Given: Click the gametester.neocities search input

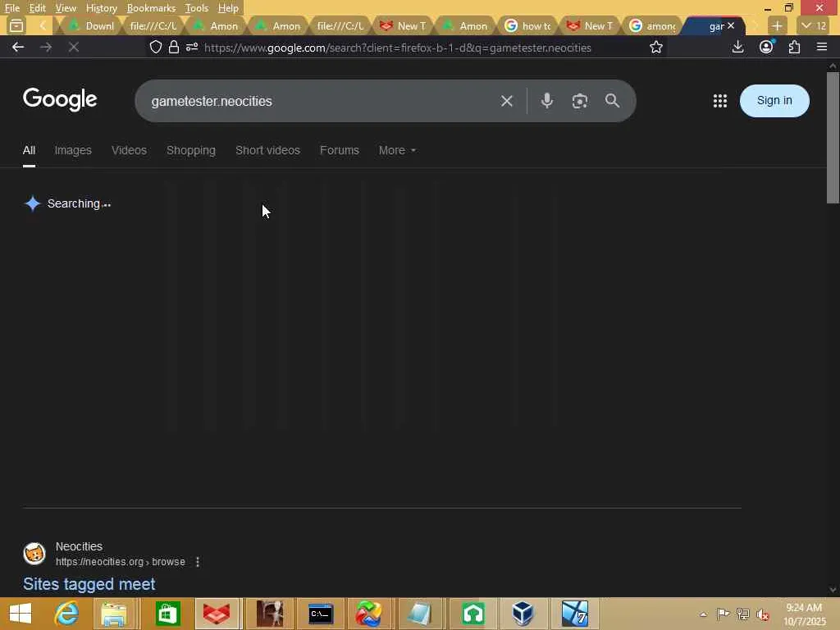Looking at the screenshot, I should tap(317, 101).
